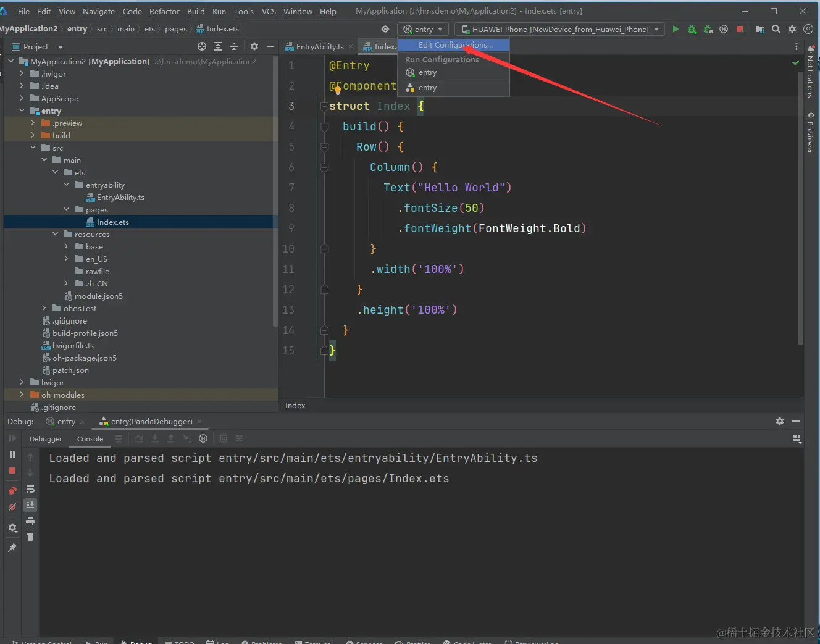
Task: Toggle soft-wrap in the console
Action: point(30,490)
